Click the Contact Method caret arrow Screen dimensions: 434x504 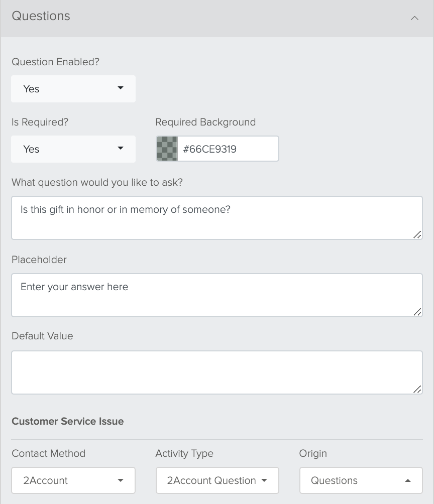[121, 480]
